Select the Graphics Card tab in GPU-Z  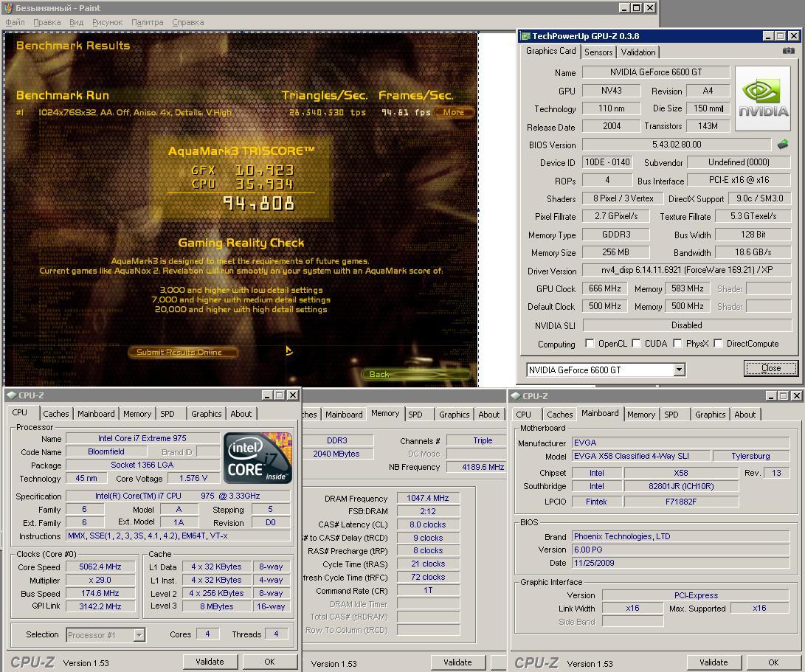(550, 51)
